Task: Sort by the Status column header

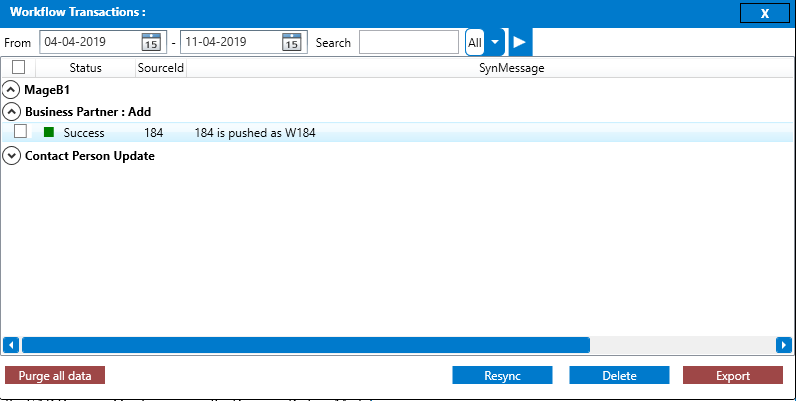Action: pos(85,67)
